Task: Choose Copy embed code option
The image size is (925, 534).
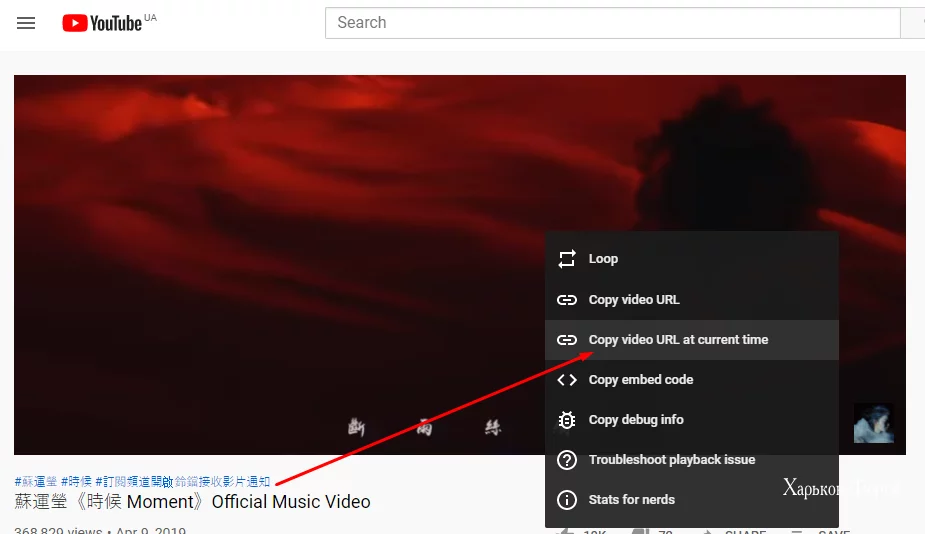Action: (691, 380)
